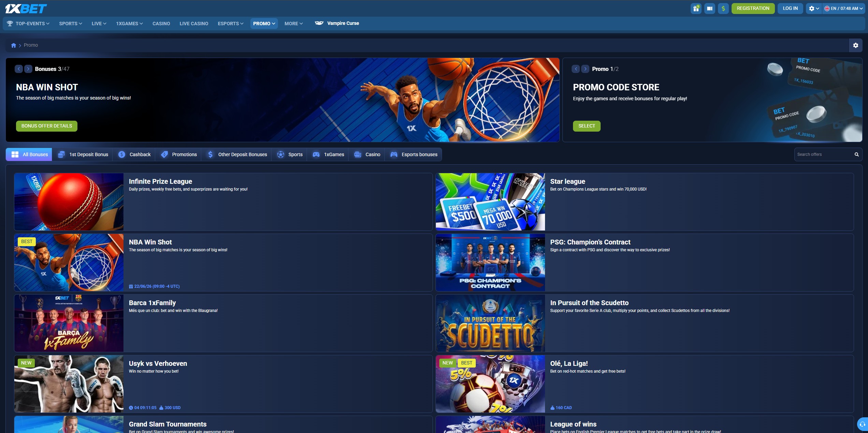The height and width of the screenshot is (433, 868).
Task: Open the live support chat icon
Action: 862,424
